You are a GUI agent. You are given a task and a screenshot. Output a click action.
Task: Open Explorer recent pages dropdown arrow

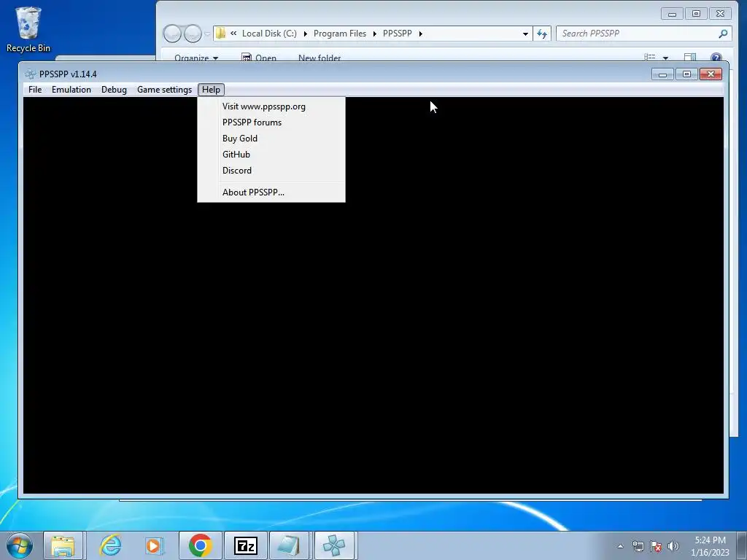[x=207, y=34]
